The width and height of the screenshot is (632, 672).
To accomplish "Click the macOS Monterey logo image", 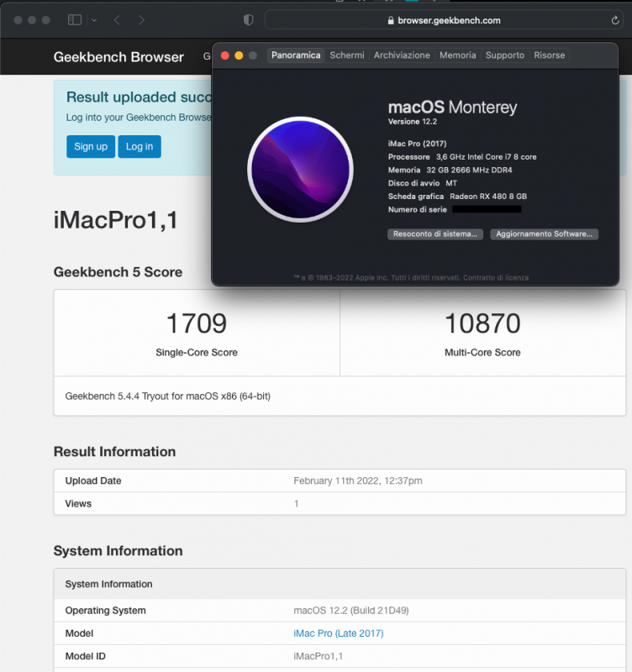I will (301, 170).
